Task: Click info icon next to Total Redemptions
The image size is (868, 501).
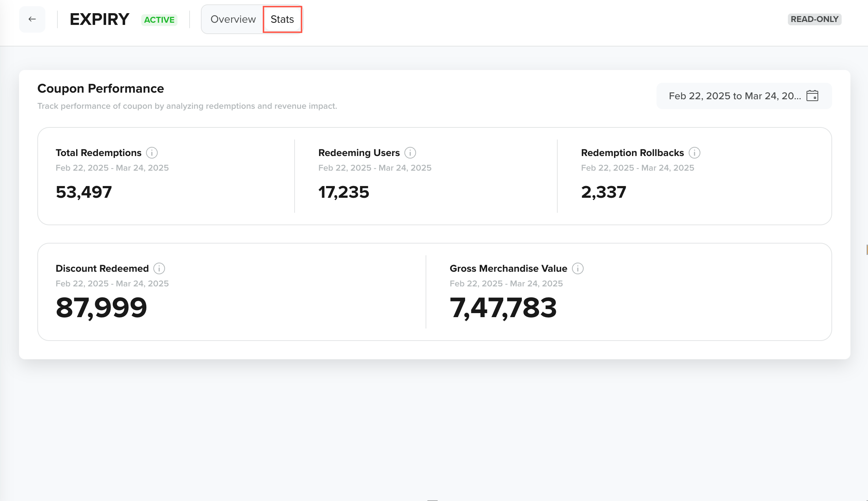Action: click(152, 153)
